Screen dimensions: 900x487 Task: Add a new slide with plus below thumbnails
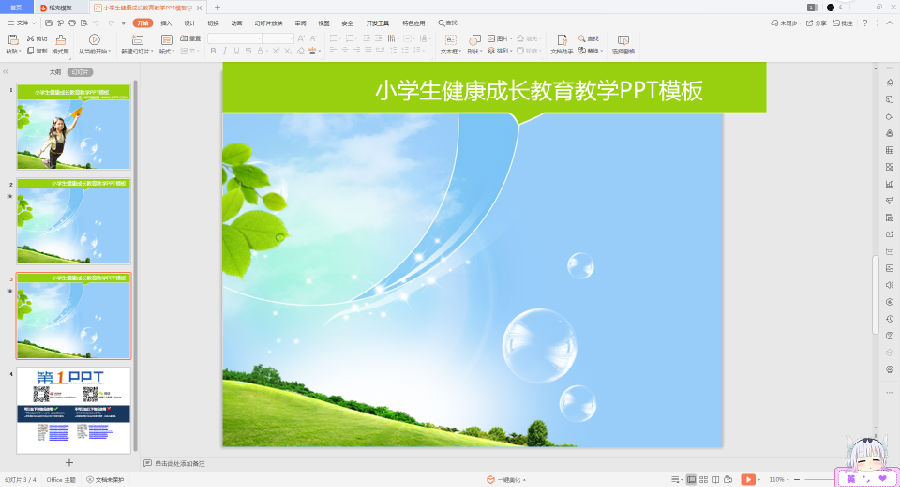coord(69,462)
